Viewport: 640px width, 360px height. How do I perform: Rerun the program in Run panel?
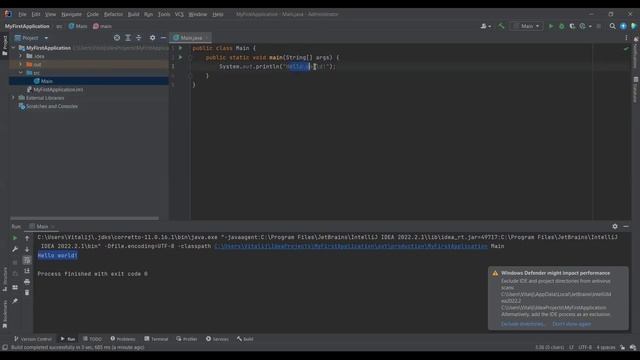15,238
